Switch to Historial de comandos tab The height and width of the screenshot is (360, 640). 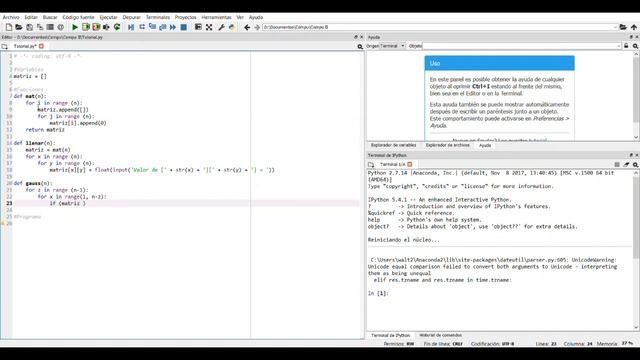[441, 335]
